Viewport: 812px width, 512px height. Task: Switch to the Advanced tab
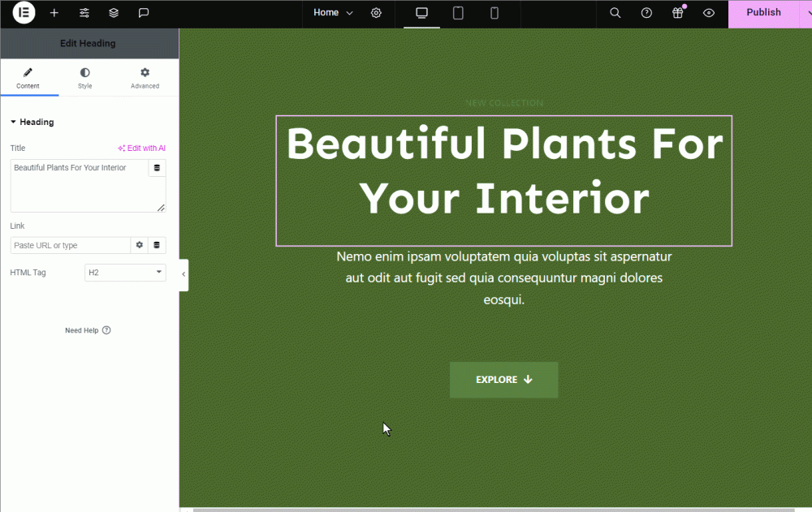[145, 78]
